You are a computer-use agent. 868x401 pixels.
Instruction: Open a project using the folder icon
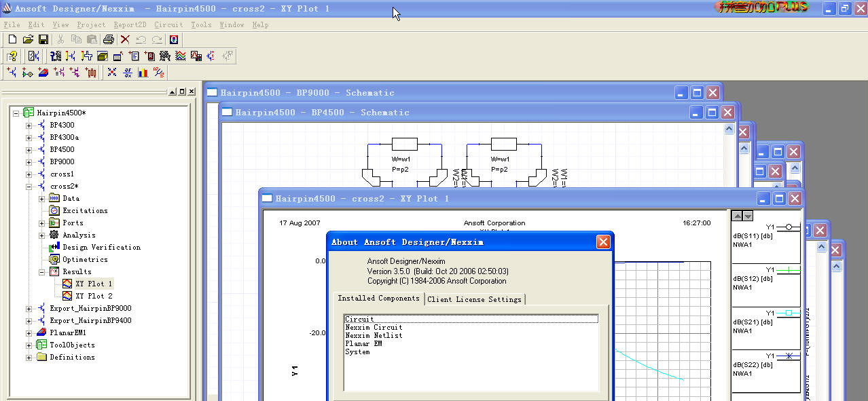click(x=28, y=40)
